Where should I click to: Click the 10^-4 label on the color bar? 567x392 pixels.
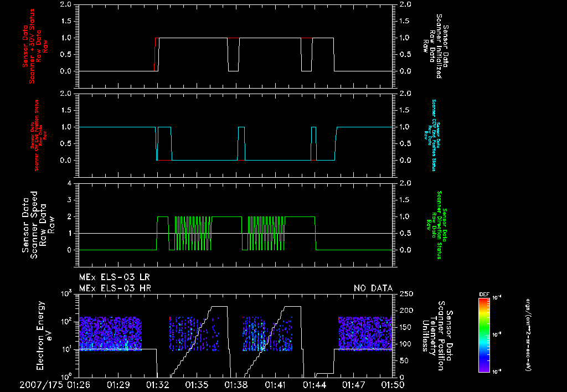497,298
